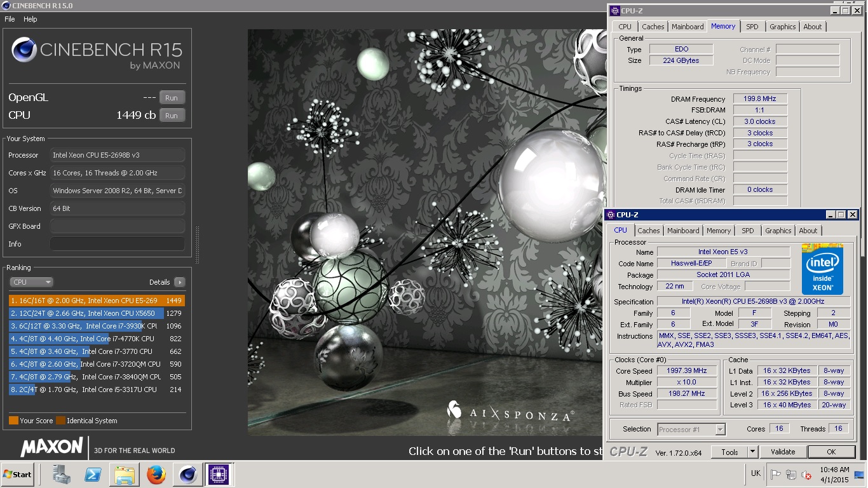Click the Windows Start button
This screenshot has width=868, height=488.
(17, 474)
